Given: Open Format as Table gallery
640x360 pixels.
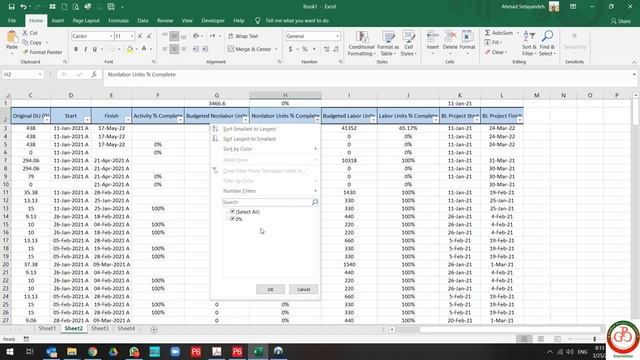Looking at the screenshot, I should point(388,43).
